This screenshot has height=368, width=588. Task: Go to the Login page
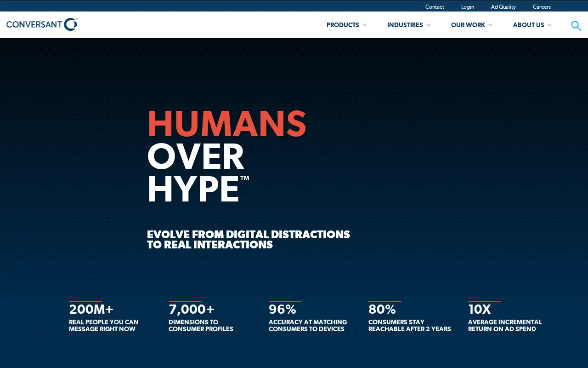coord(468,7)
